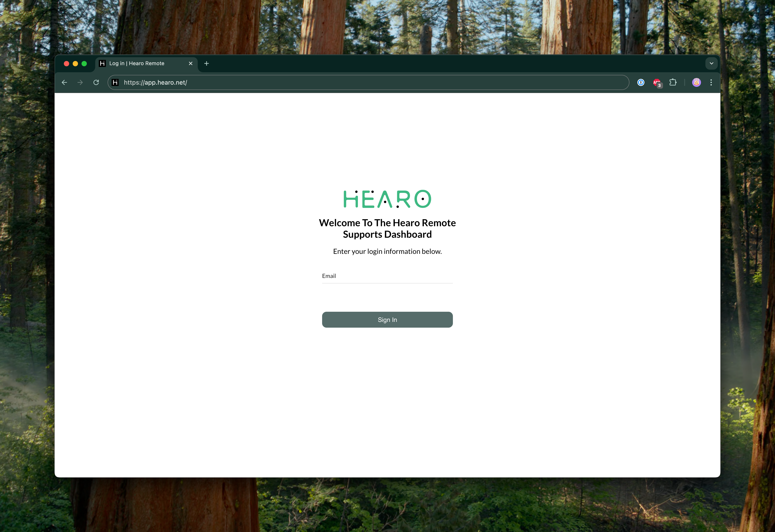Click the green maximize window button
Screen dimensions: 775x532
[84, 63]
